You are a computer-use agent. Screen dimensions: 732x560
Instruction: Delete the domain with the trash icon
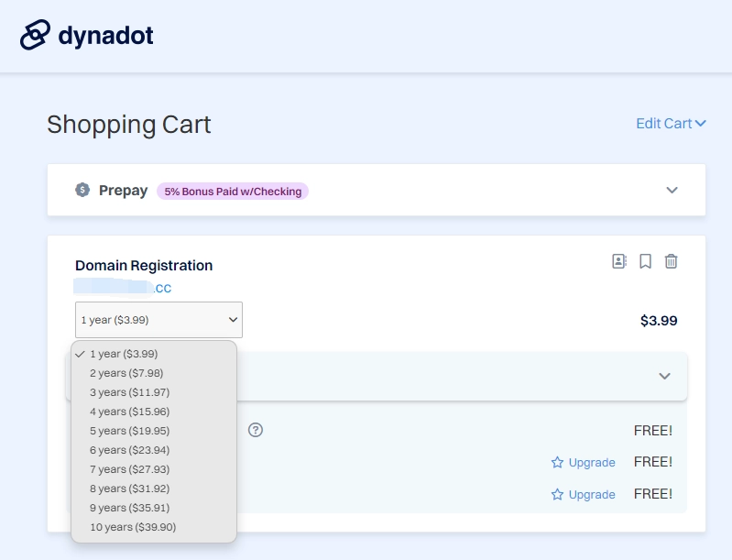pos(671,261)
